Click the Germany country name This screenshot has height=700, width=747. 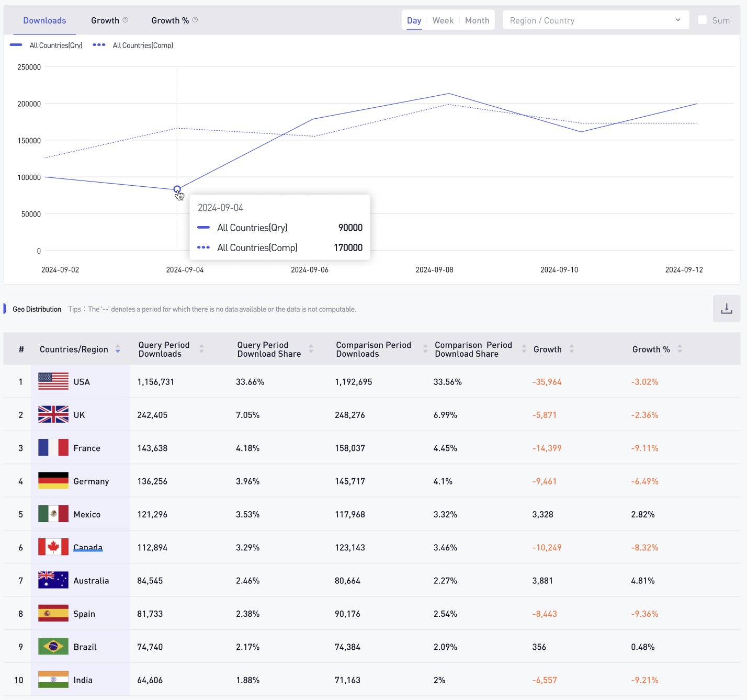click(91, 481)
